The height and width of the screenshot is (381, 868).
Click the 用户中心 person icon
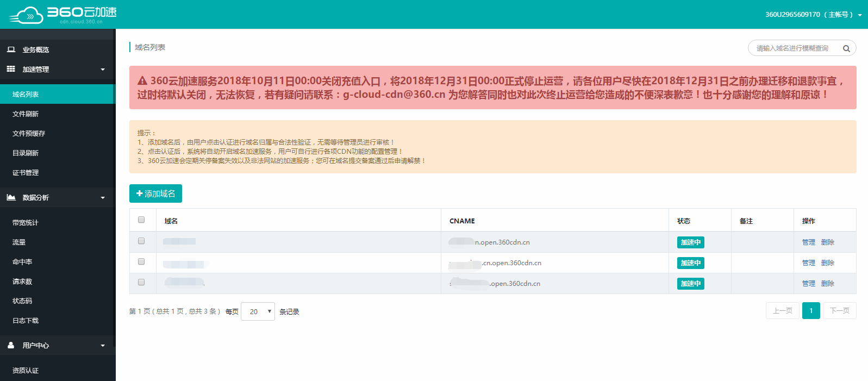point(11,345)
